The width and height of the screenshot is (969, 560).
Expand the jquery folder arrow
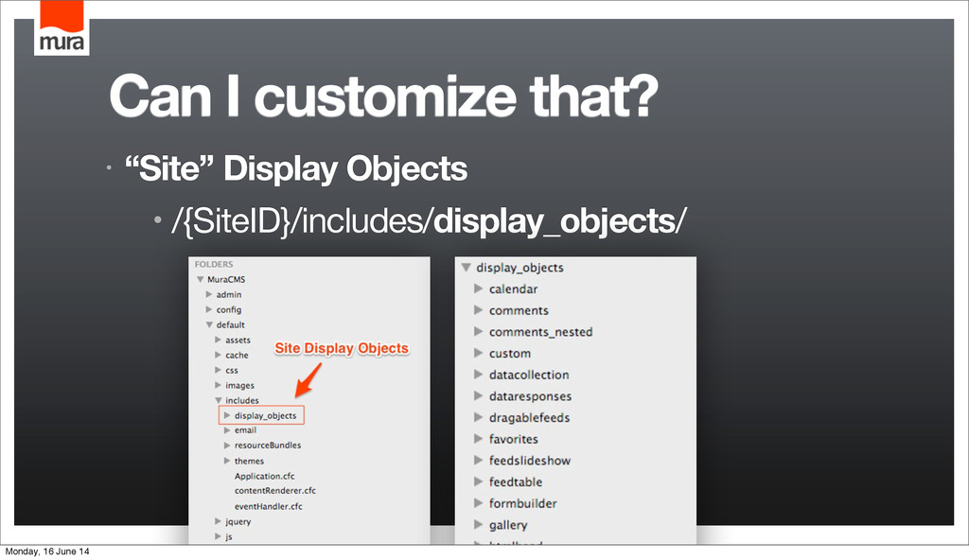coord(219,521)
